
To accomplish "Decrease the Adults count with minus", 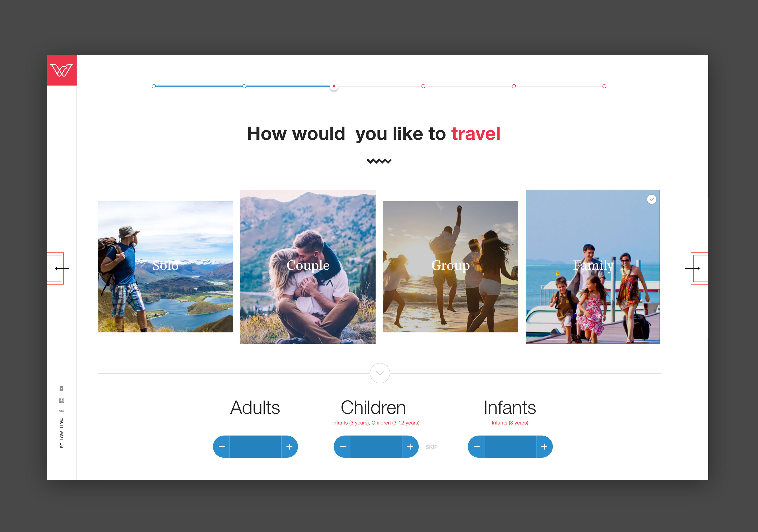I will click(222, 446).
